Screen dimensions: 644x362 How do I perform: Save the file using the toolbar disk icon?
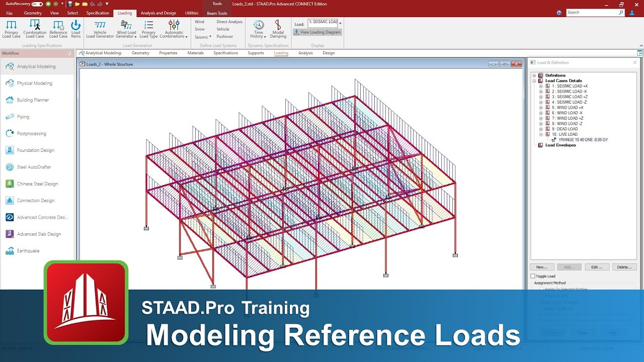click(x=71, y=4)
